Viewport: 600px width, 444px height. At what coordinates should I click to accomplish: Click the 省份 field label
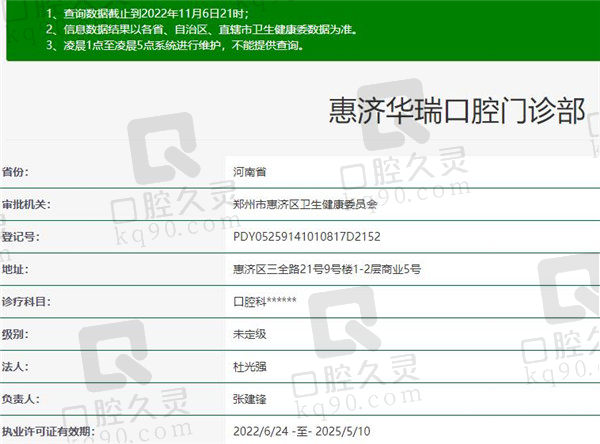(x=15, y=171)
